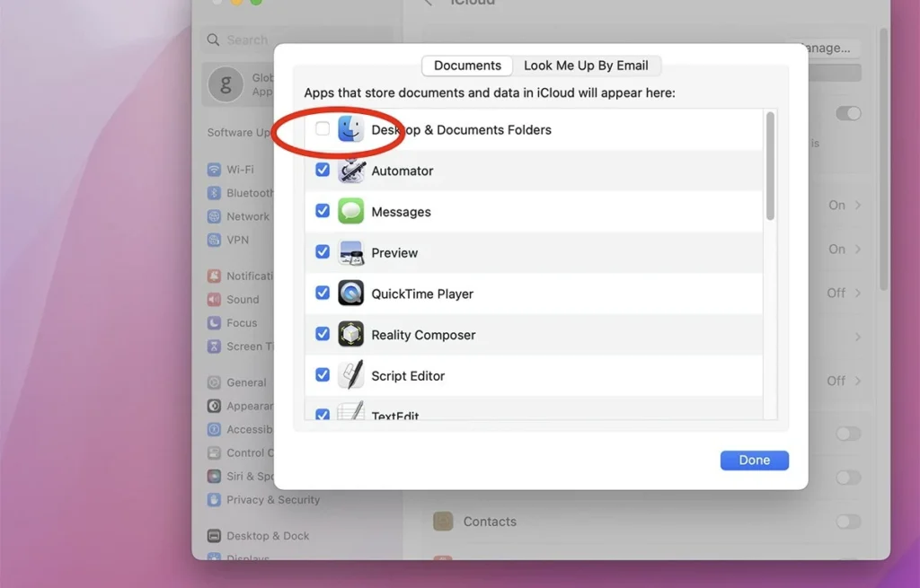Uncheck the Messages checkbox

tap(323, 210)
